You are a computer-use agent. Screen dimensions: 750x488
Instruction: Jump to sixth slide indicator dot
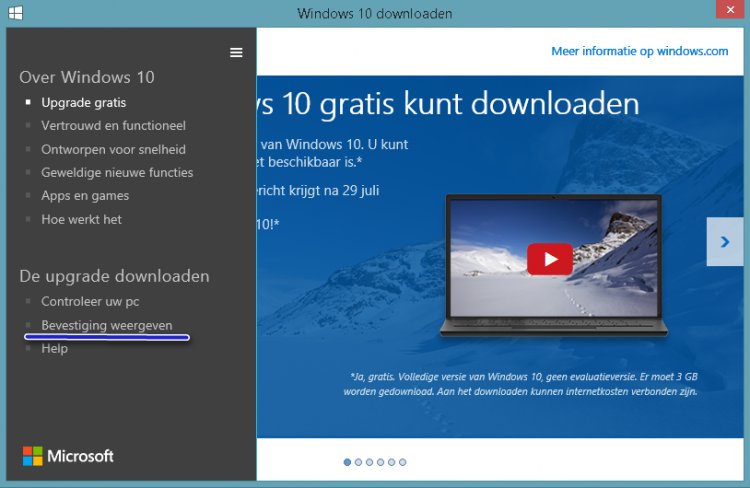pos(403,462)
